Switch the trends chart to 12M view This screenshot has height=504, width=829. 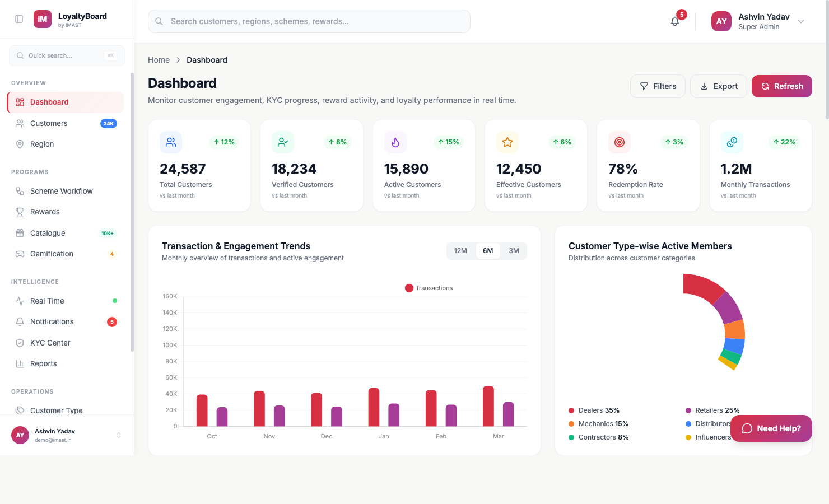(x=460, y=250)
